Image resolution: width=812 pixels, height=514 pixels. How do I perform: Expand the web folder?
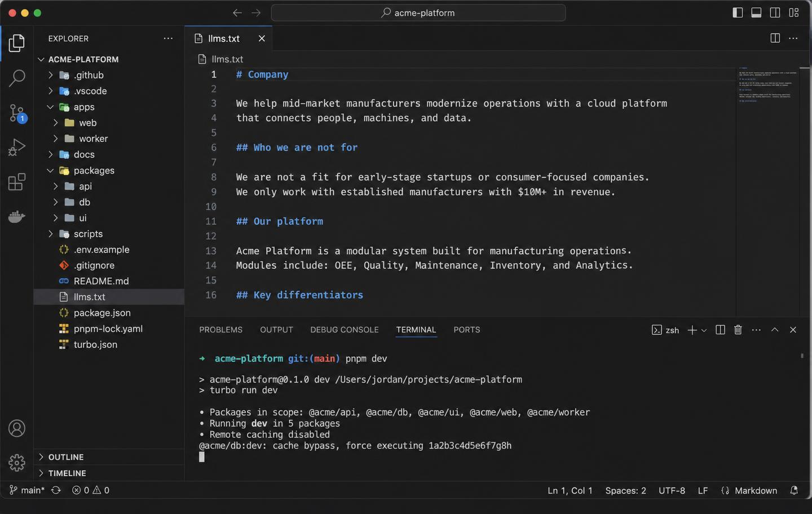coord(109,123)
